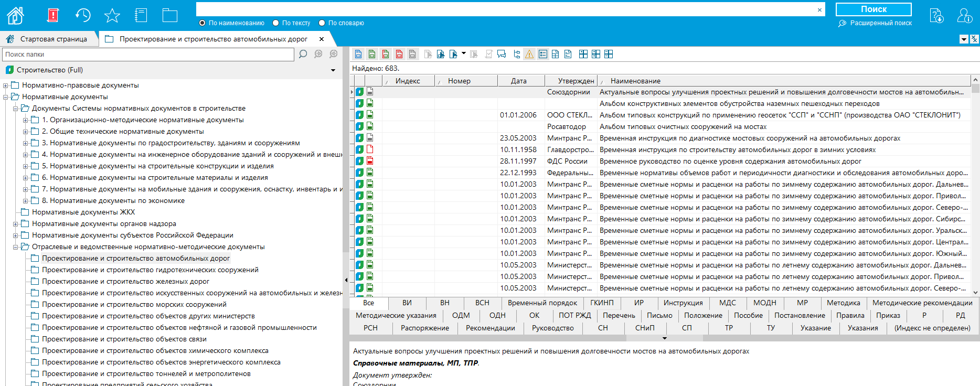Open 'Расширенный поиск' link
This screenshot has width=980, height=386.
[880, 23]
